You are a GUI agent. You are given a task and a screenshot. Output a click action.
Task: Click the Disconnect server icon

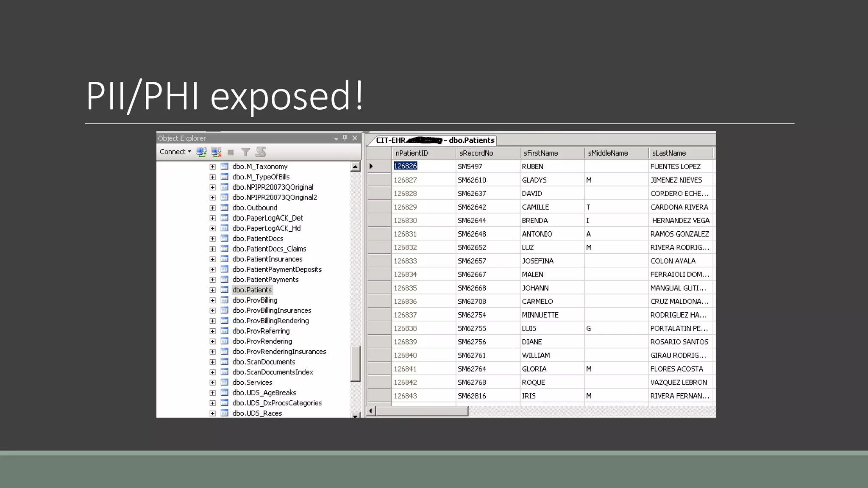coord(216,152)
